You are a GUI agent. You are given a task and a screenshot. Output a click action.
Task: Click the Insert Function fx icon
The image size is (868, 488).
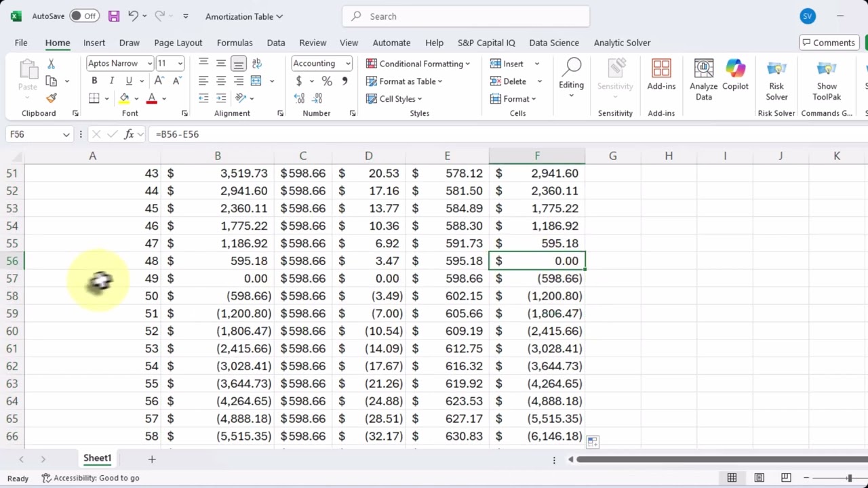[129, 134]
